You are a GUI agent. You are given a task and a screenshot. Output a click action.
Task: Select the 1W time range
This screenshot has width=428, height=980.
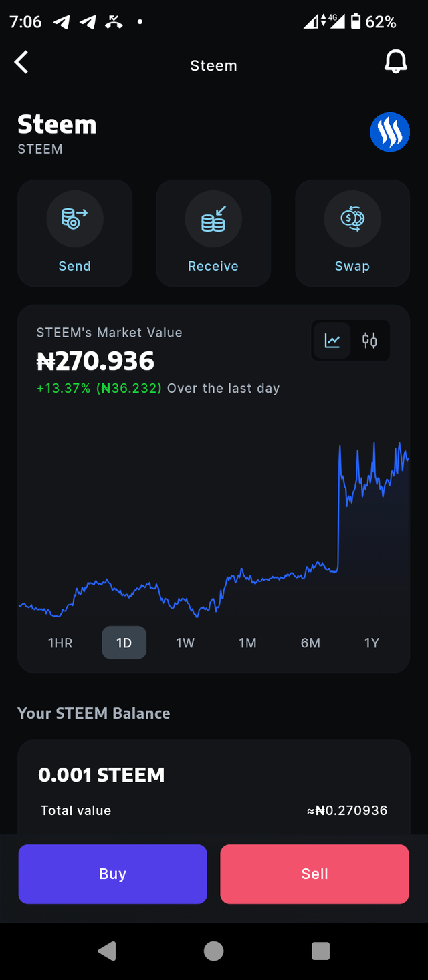point(185,643)
